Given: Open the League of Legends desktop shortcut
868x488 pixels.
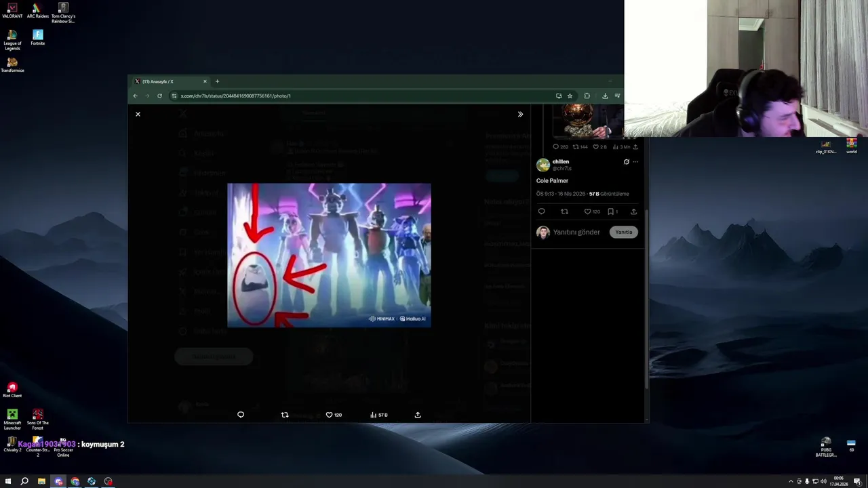Looking at the screenshot, I should pyautogui.click(x=12, y=40).
